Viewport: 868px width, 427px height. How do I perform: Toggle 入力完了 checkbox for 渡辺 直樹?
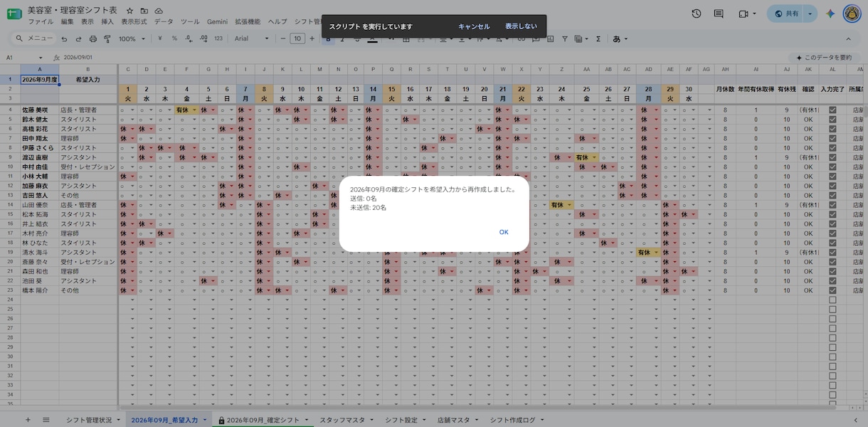[832, 157]
